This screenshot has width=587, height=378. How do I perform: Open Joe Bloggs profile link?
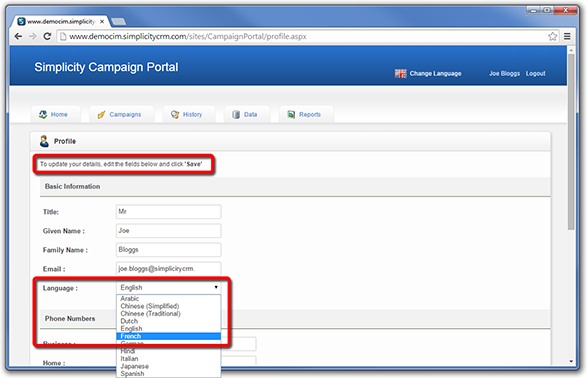tap(504, 73)
